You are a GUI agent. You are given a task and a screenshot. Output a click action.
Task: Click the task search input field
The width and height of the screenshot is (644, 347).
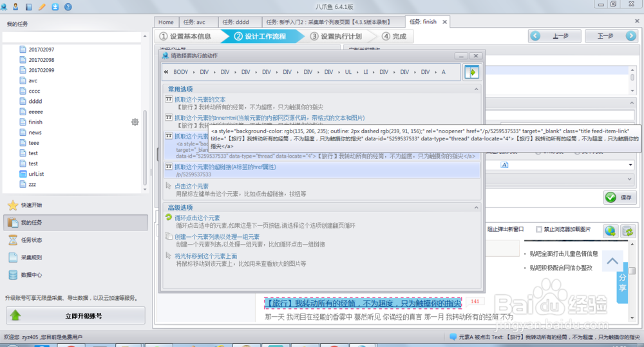click(x=71, y=38)
